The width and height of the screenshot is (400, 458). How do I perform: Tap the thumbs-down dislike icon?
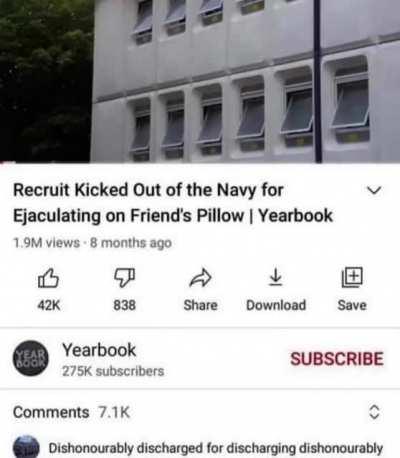click(x=125, y=278)
